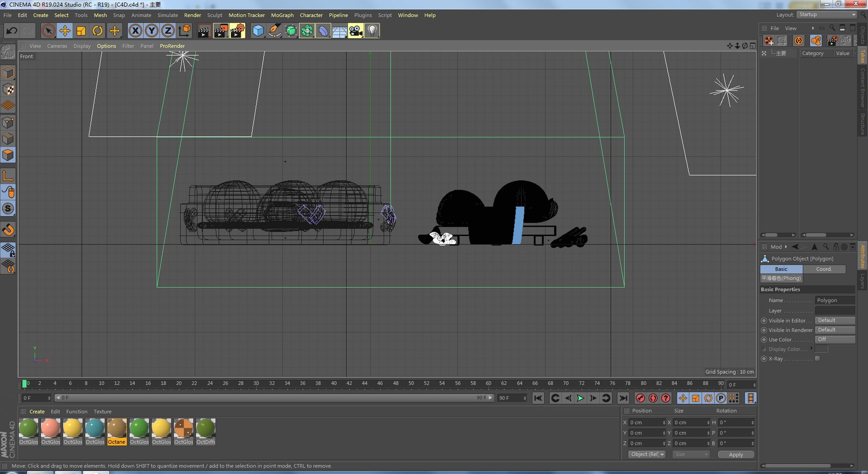Open the Layout Startup dropdown

827,14
